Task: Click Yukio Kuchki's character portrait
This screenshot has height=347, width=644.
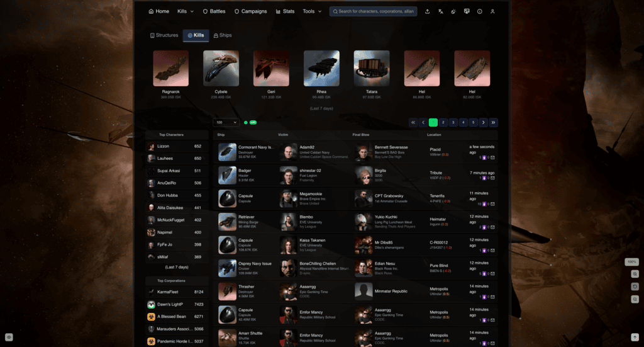Action: point(364,222)
